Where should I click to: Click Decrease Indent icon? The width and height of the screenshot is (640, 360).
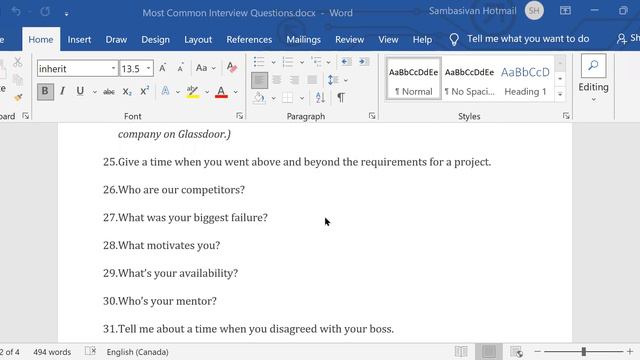pos(346,62)
